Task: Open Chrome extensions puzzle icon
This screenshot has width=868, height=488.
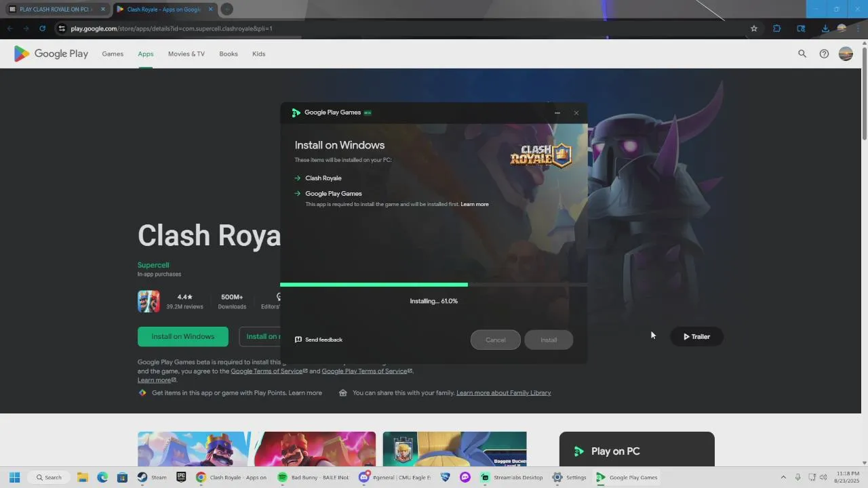Action: click(777, 28)
